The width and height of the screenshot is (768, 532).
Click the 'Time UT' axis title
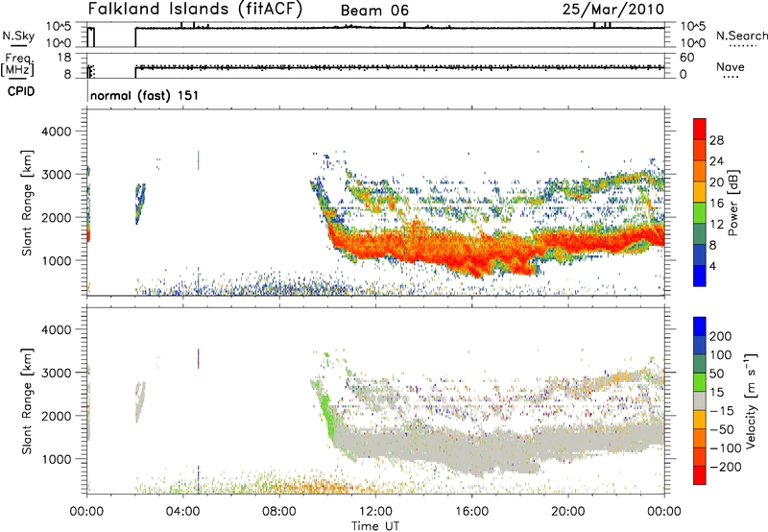click(375, 526)
